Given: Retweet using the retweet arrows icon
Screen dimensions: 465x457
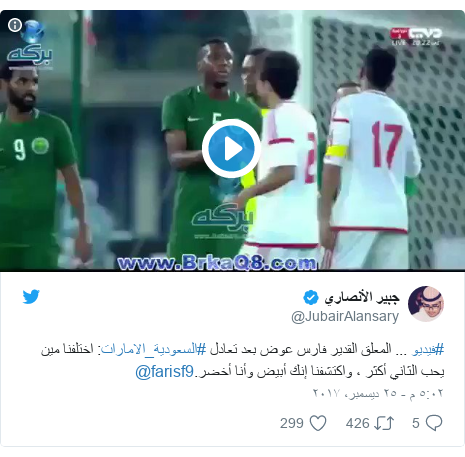Looking at the screenshot, I should tap(384, 423).
